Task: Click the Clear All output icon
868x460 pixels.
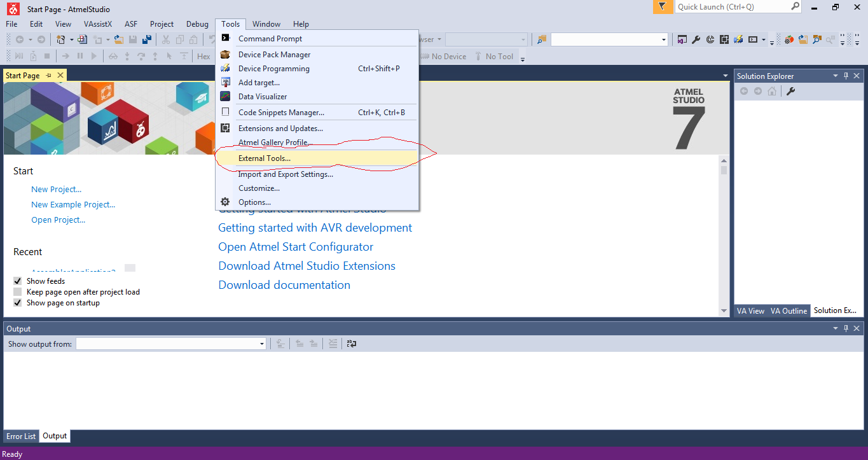Action: click(x=333, y=344)
